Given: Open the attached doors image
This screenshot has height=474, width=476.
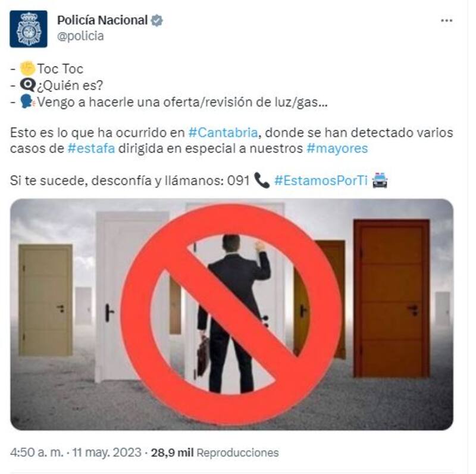Looking at the screenshot, I should pyautogui.click(x=231, y=314).
